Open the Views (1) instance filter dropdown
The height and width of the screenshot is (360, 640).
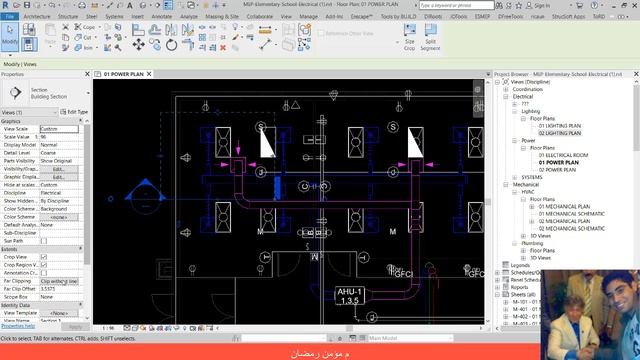(29, 112)
